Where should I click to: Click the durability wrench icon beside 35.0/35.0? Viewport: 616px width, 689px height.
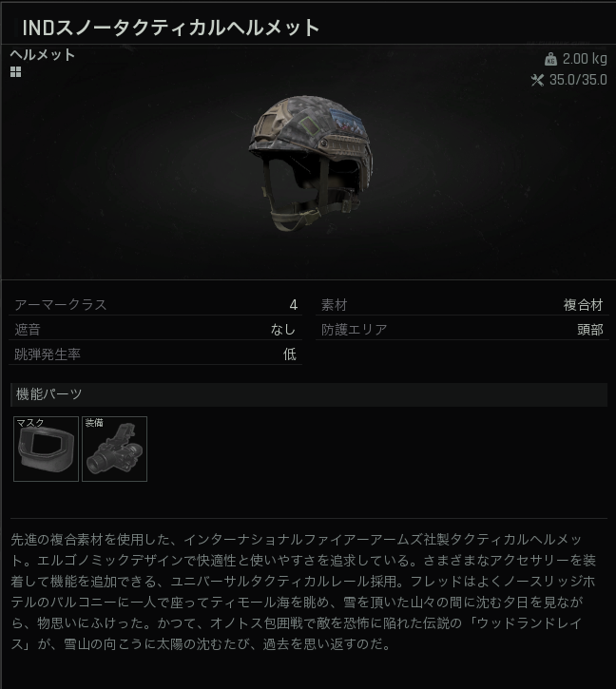[x=537, y=80]
